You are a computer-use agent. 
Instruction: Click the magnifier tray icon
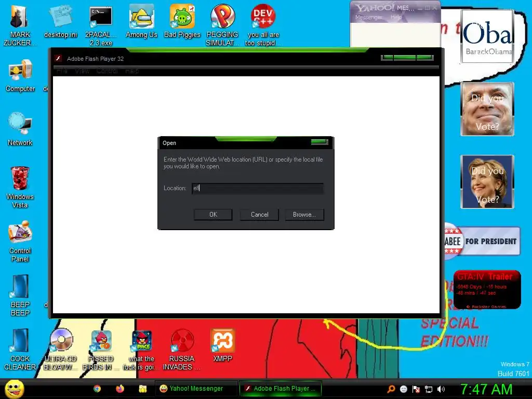[391, 389]
